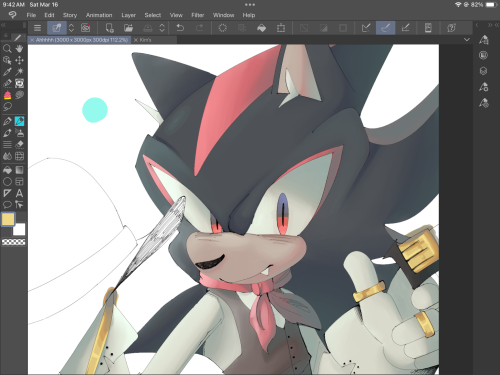Screen dimensions: 500x375
Task: Expand stepper arrows beside the Save icon
Action: pyautogui.click(x=162, y=28)
